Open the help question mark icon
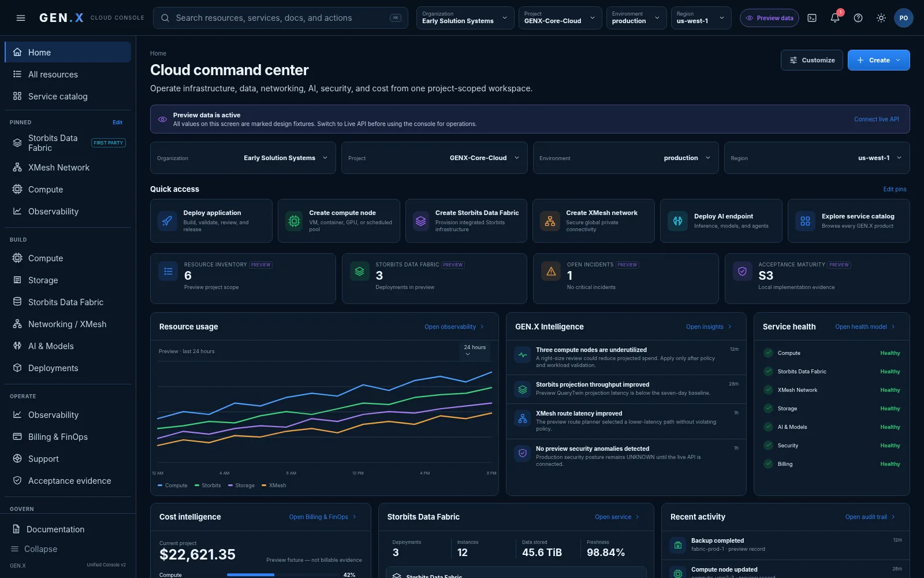Image resolution: width=924 pixels, height=578 pixels. point(858,18)
